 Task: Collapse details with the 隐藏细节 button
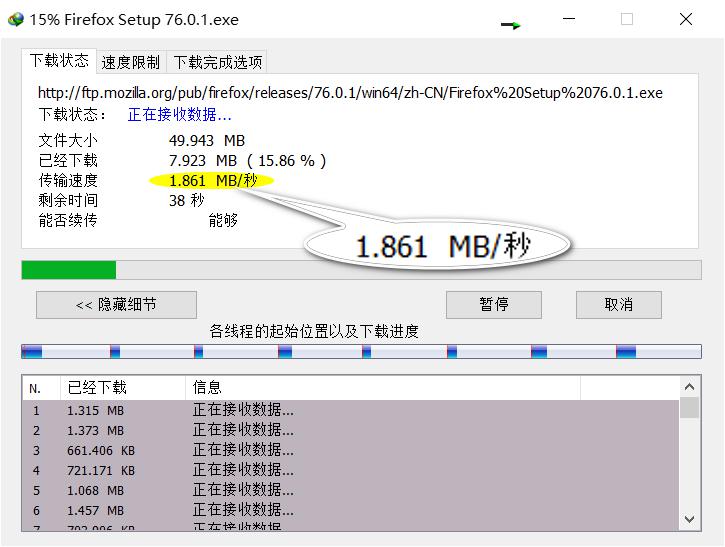(x=116, y=305)
